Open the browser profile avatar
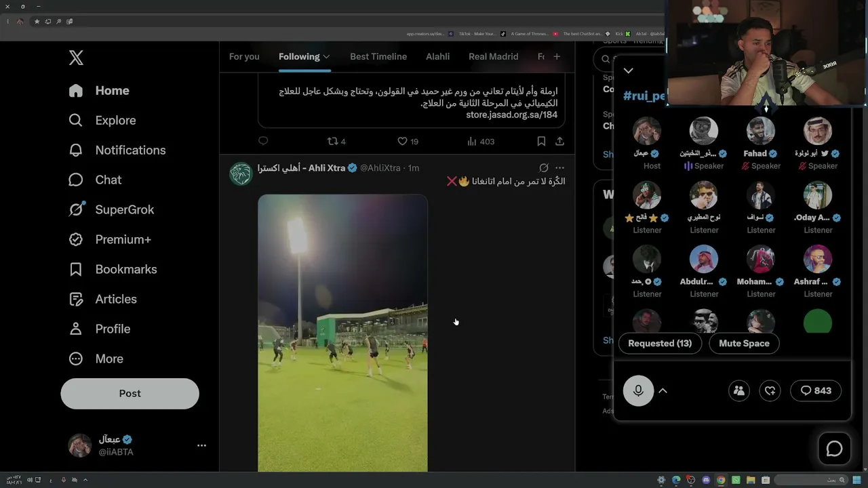868x488 pixels. (x=20, y=22)
